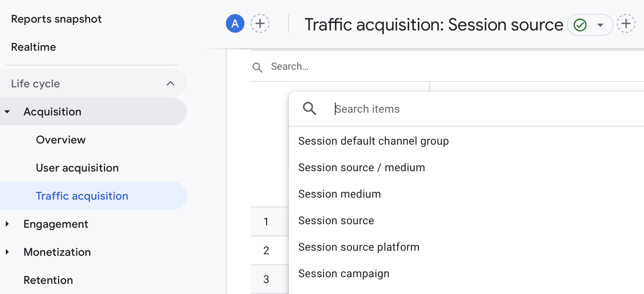Open the dropdown arrow next to green checkmark
The image size is (644, 294).
[600, 25]
